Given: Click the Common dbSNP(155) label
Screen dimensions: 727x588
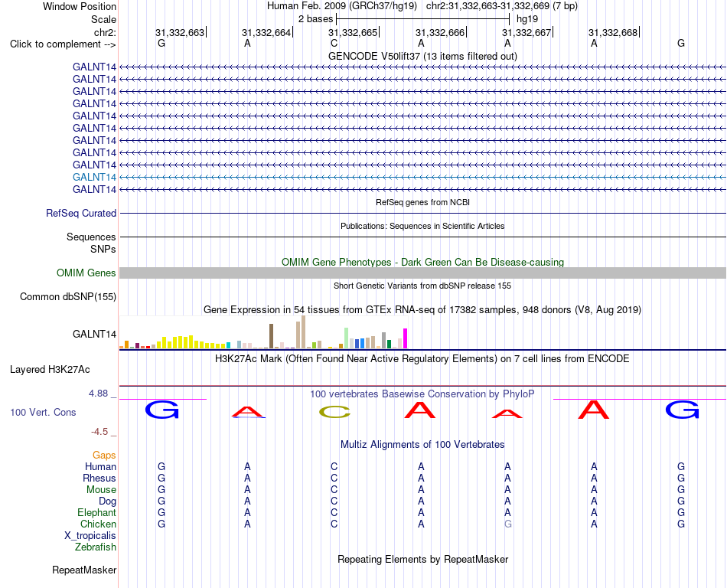Looking at the screenshot, I should [67, 297].
